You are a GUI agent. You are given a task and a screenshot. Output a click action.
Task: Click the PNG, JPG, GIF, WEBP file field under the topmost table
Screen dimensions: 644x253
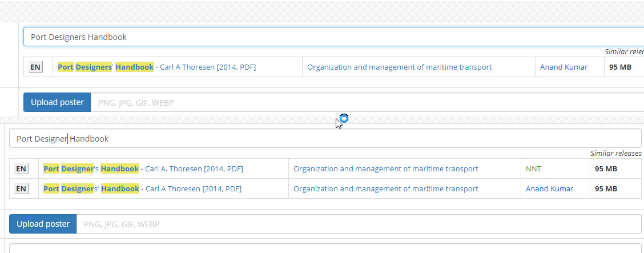[365, 103]
